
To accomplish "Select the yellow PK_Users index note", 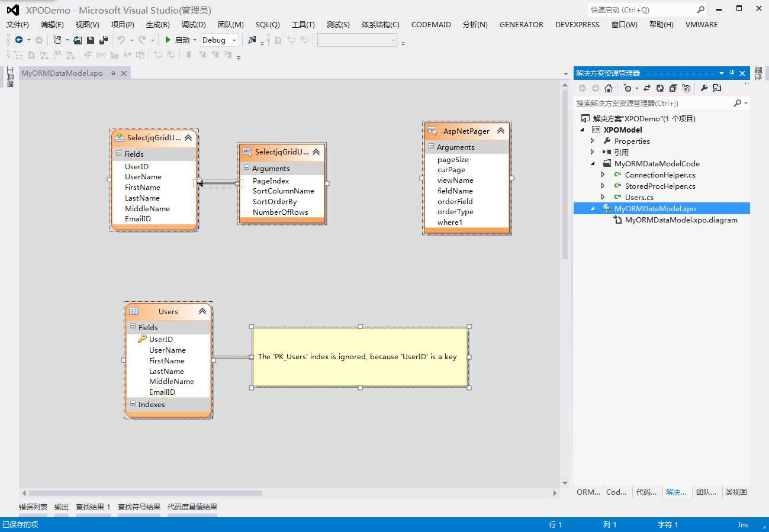I will pyautogui.click(x=360, y=357).
